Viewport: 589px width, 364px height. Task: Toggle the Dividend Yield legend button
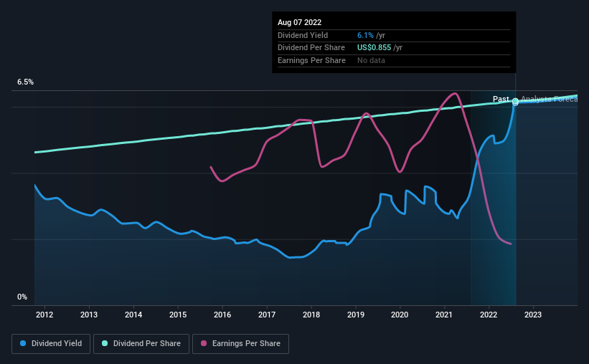[x=51, y=344]
